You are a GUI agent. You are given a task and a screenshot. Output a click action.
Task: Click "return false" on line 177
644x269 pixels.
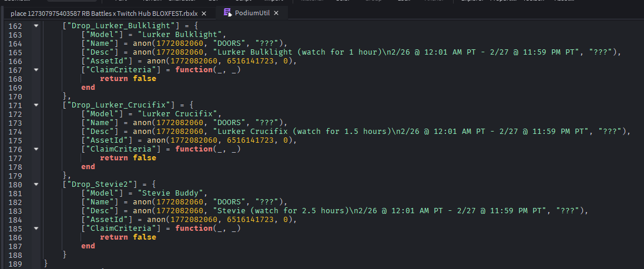pos(128,158)
